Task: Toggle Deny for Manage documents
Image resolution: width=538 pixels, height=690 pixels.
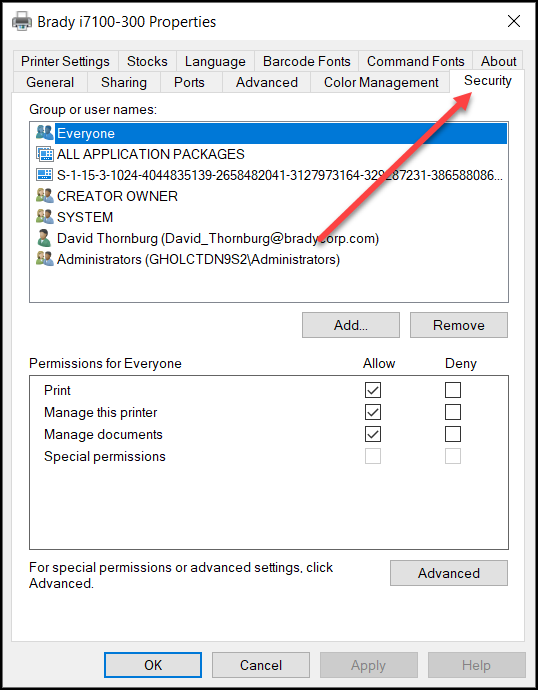Action: coord(453,434)
